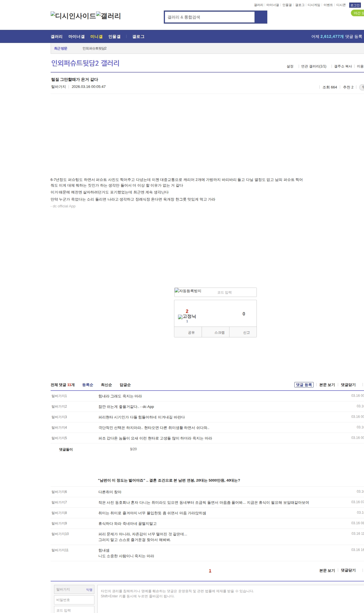Focus the 코드 입력 field beside the captcha image
Image resolution: width=364 pixels, height=613 pixels.
click(236, 292)
